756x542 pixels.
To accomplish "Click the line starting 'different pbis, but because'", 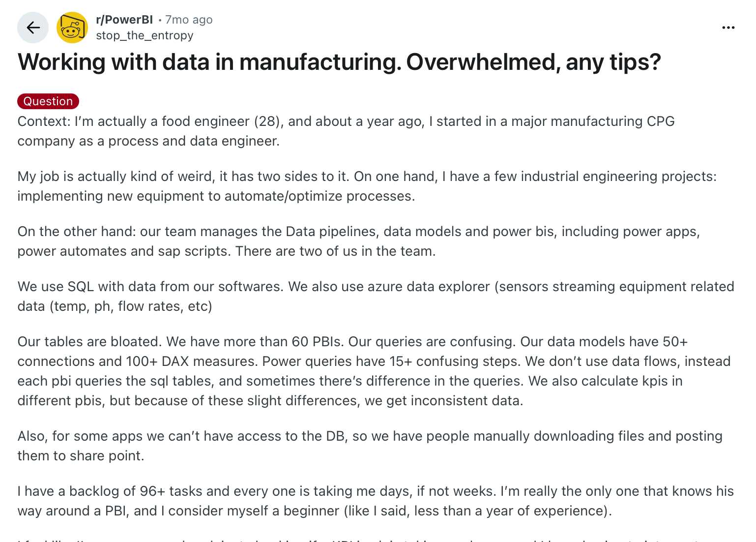I will [270, 401].
